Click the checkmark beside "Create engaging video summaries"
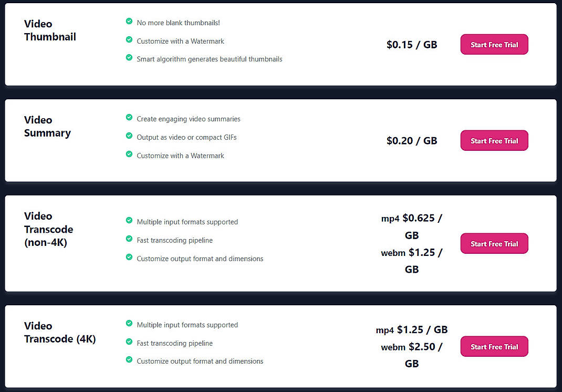The width and height of the screenshot is (562, 392). click(x=129, y=118)
